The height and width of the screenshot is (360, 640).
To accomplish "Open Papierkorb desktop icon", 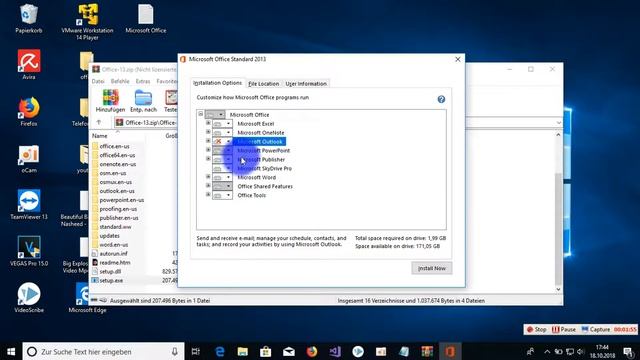I will [29, 18].
